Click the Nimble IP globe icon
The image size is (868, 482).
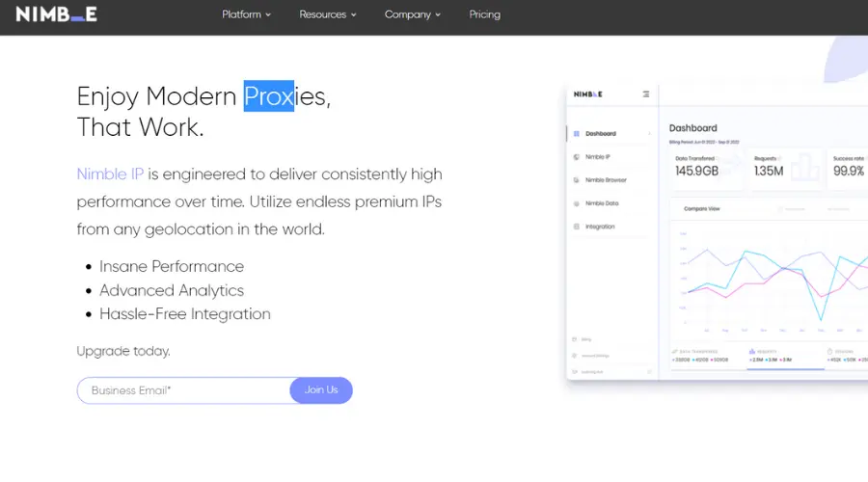[576, 157]
